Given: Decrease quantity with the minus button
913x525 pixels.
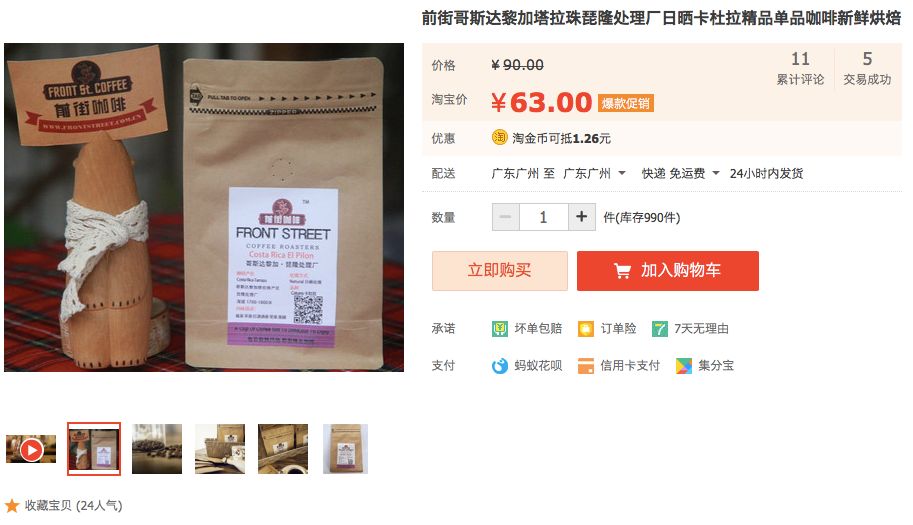Looking at the screenshot, I should (505, 217).
